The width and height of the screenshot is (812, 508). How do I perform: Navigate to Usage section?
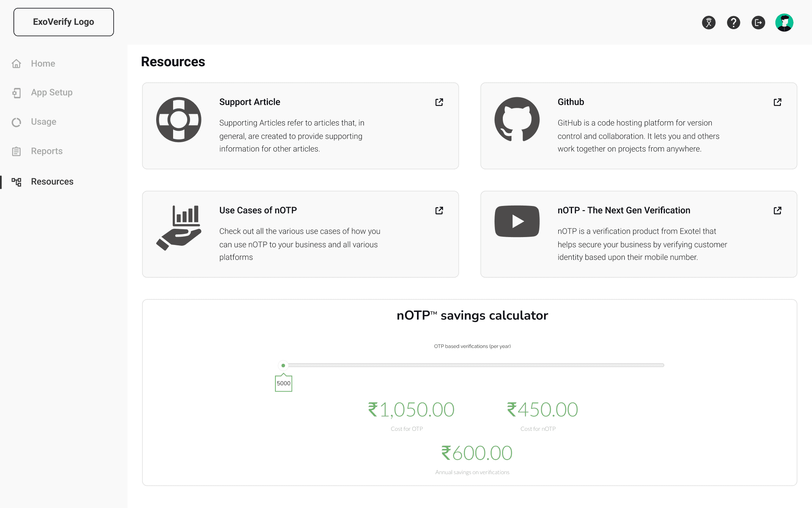pyautogui.click(x=44, y=122)
